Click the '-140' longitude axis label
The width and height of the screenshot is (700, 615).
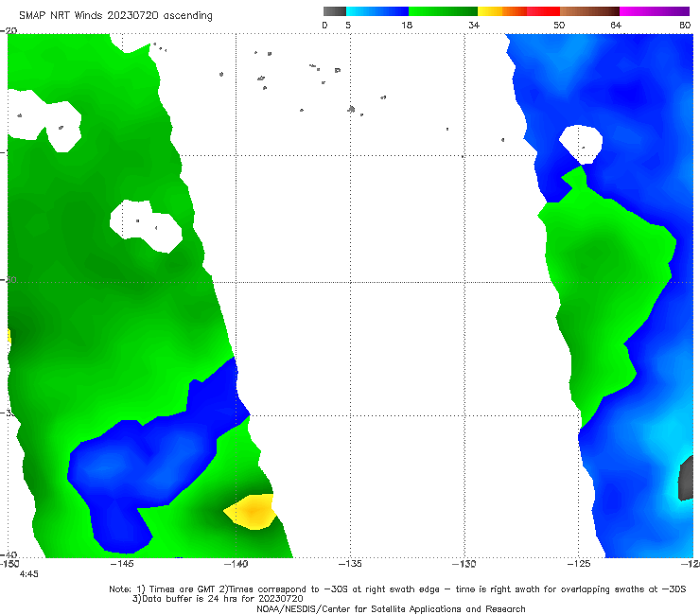coord(236,564)
